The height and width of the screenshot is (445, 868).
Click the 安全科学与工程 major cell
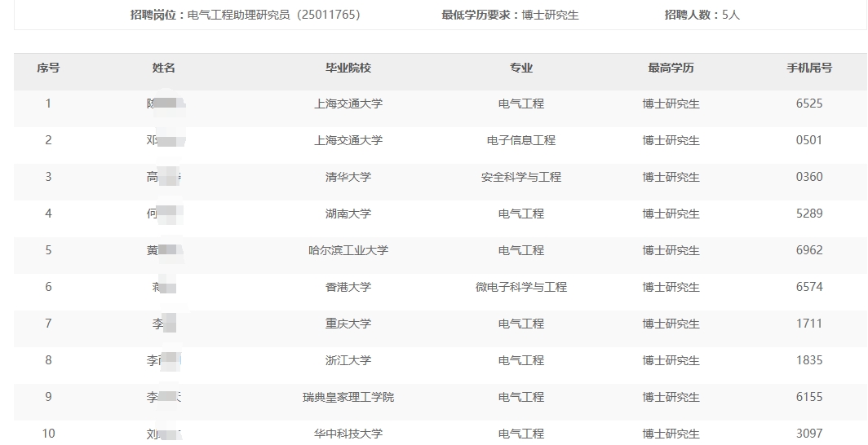521,177
